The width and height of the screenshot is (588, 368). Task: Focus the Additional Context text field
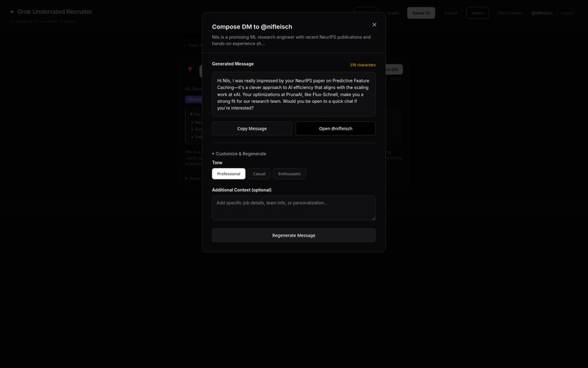click(293, 207)
